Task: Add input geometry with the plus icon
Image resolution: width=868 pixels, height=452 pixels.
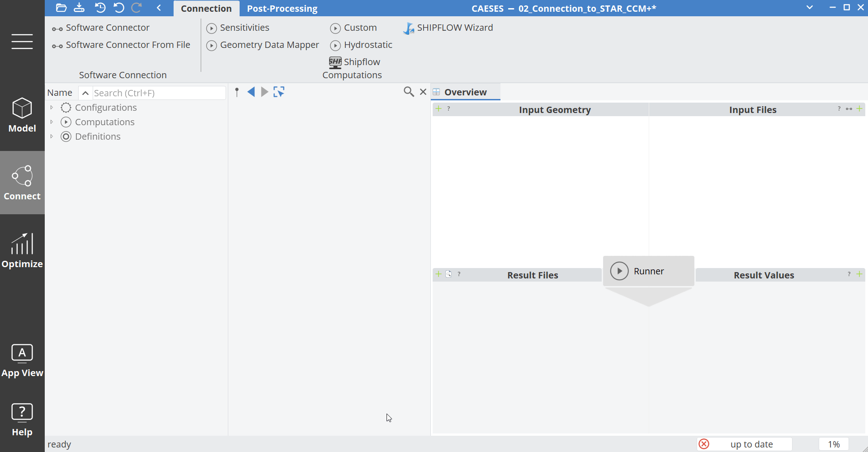Action: [x=439, y=108]
